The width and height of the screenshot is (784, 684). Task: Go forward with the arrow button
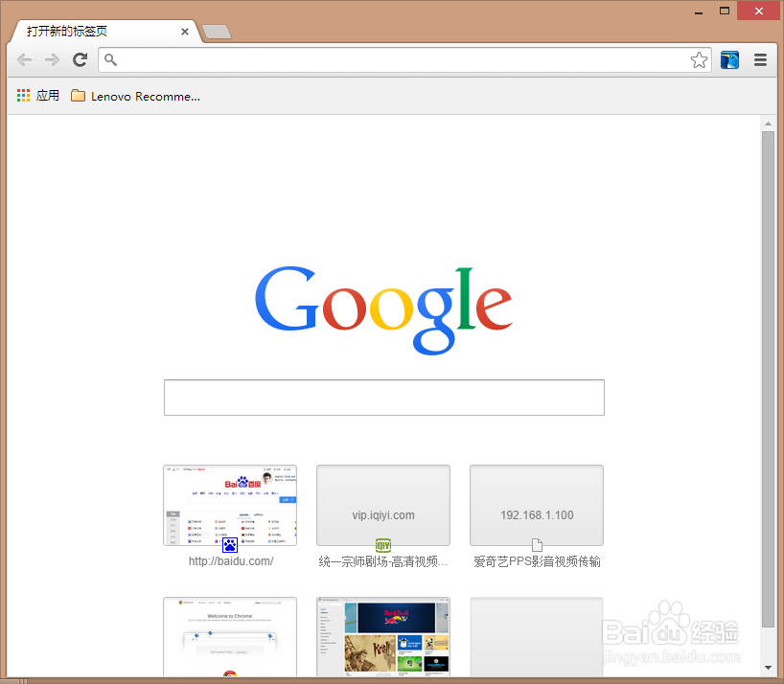coord(52,60)
